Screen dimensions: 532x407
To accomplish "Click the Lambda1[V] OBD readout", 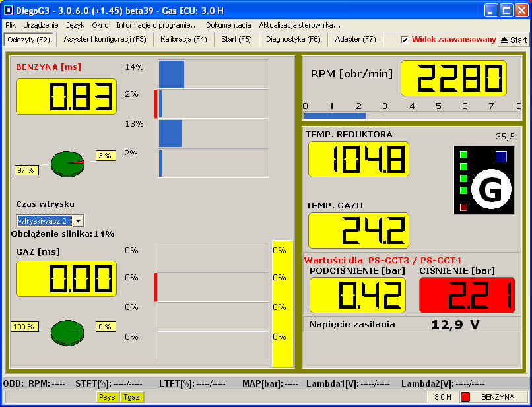I will (x=348, y=384).
